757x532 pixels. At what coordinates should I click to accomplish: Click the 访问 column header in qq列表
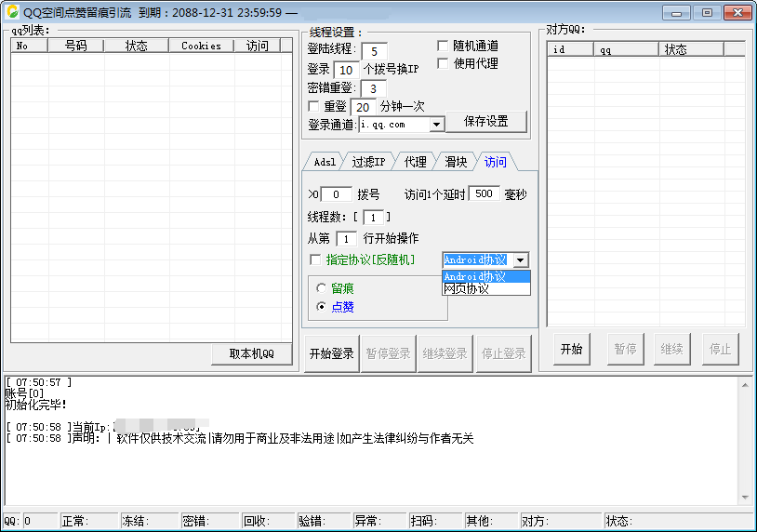pos(258,46)
